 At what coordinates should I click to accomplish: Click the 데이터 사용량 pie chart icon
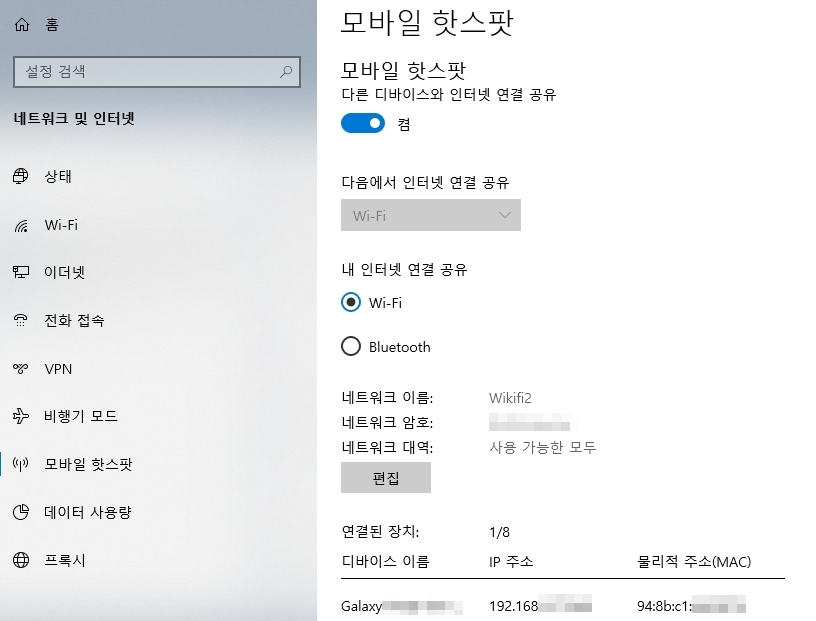tap(21, 512)
